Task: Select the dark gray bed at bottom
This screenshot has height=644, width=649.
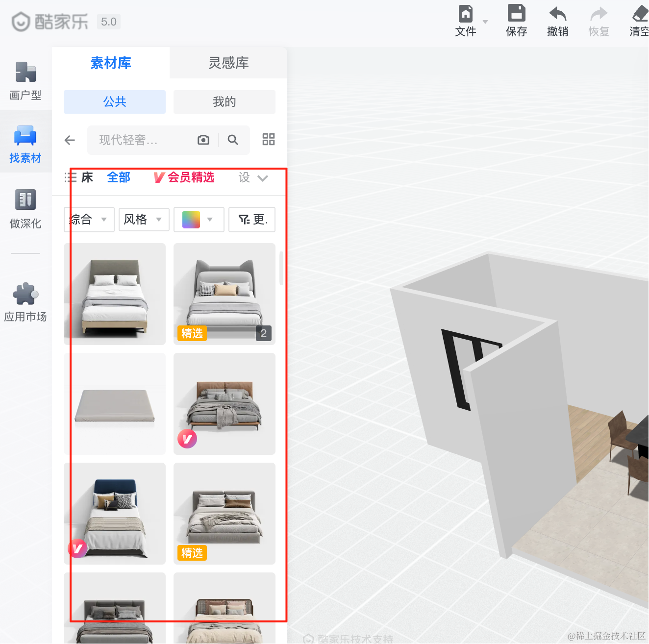Action: tap(115, 608)
